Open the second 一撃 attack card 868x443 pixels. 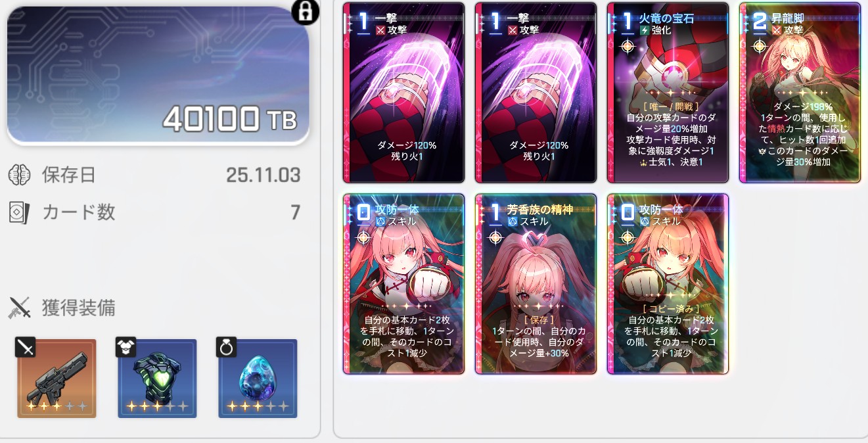pos(536,93)
